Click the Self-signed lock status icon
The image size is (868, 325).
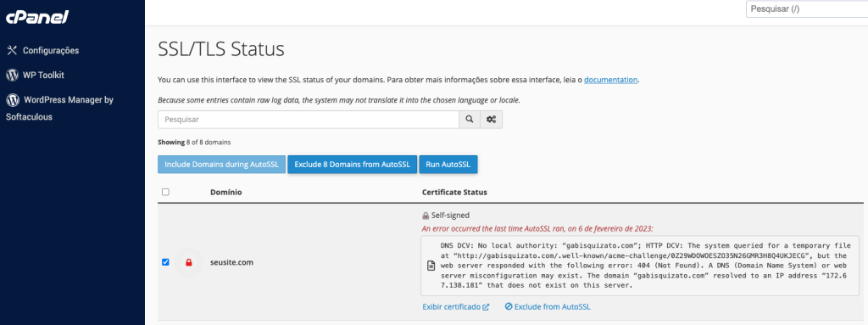(x=426, y=216)
